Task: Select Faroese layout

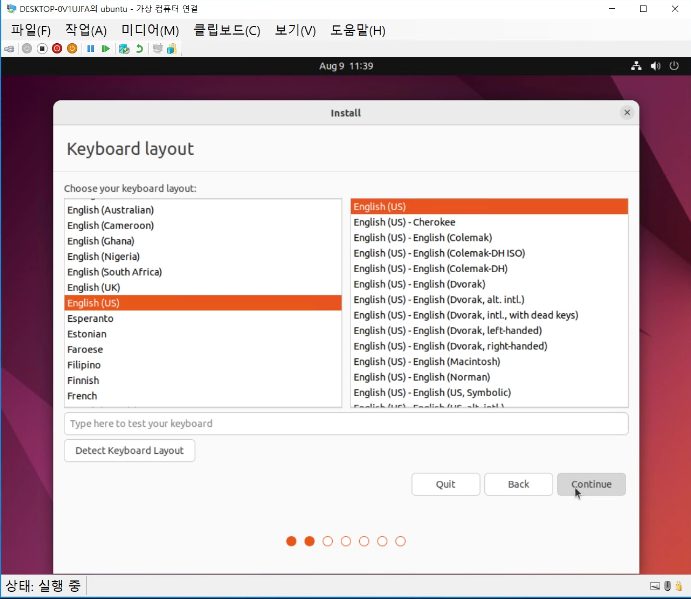Action: (203, 350)
